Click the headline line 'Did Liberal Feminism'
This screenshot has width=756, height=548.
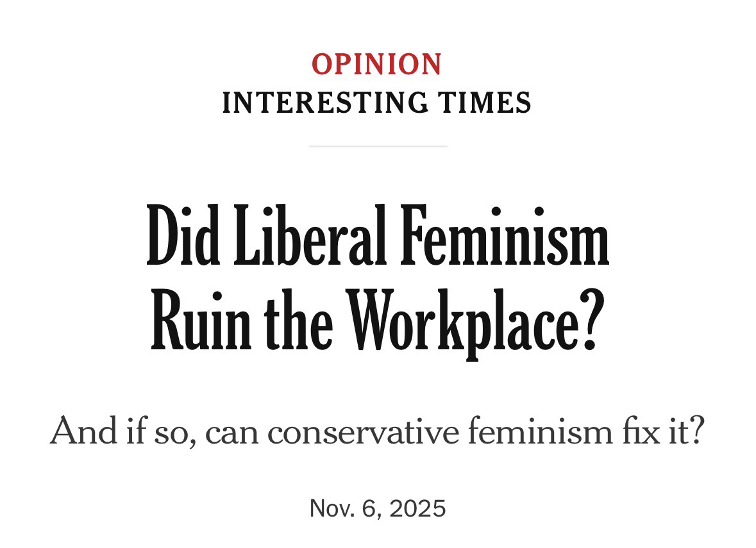378,236
